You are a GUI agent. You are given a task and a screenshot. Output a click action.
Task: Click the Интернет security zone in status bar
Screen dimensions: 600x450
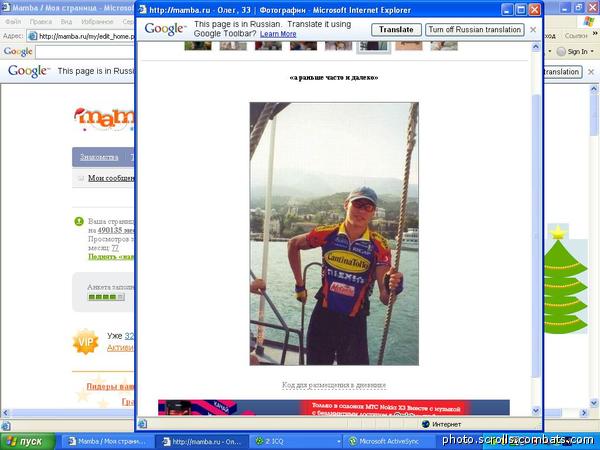tap(441, 424)
